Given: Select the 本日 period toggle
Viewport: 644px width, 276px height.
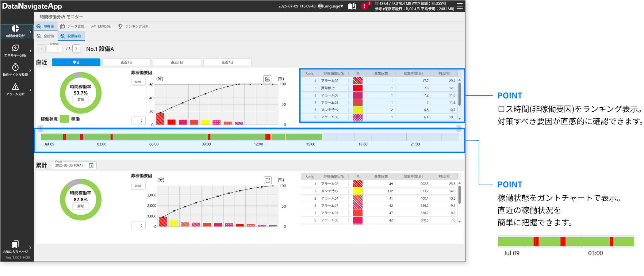Looking at the screenshot, I should (x=76, y=62).
